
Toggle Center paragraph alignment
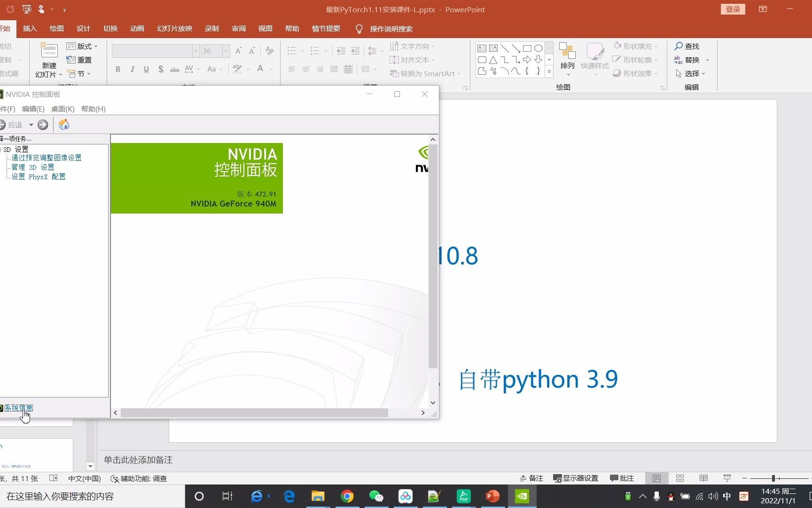[306, 69]
